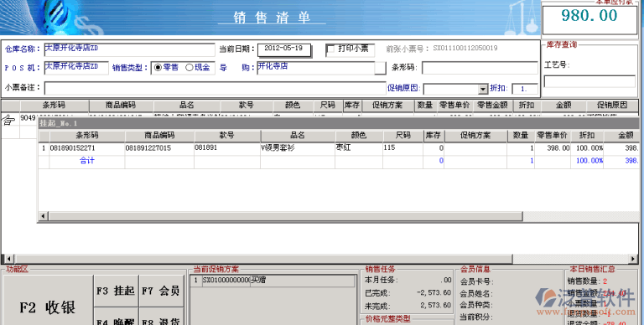Click the 条形码 input field
The image size is (644, 325).
pyautogui.click(x=480, y=68)
